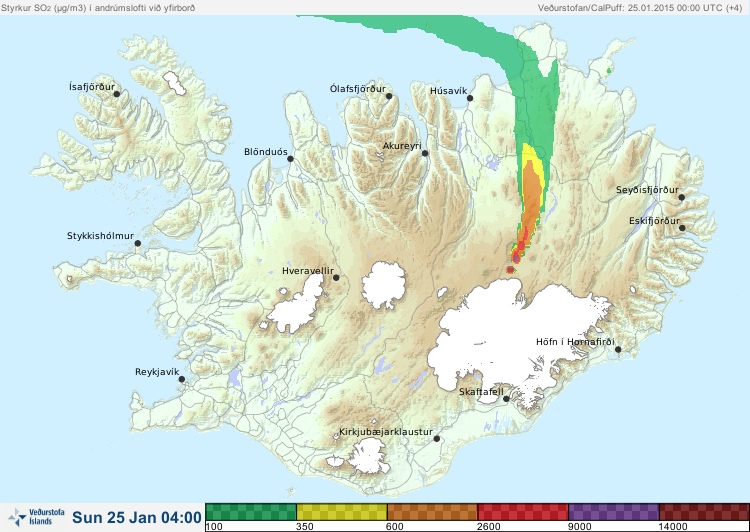Click the '100' legend value label
The image size is (750, 532).
(214, 527)
